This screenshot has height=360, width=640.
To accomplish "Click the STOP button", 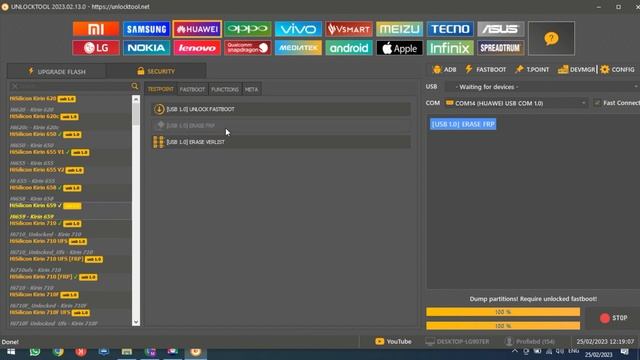I will tap(613, 318).
